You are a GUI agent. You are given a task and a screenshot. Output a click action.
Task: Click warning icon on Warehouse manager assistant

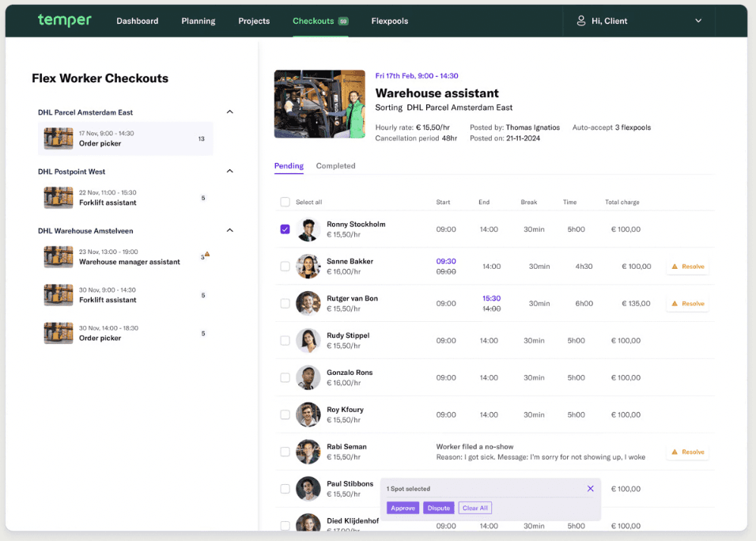point(207,254)
